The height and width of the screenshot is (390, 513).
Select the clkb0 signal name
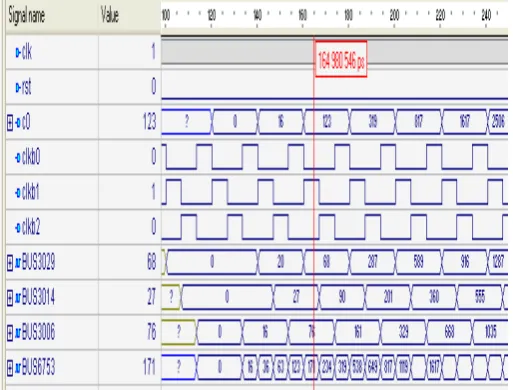pos(31,157)
